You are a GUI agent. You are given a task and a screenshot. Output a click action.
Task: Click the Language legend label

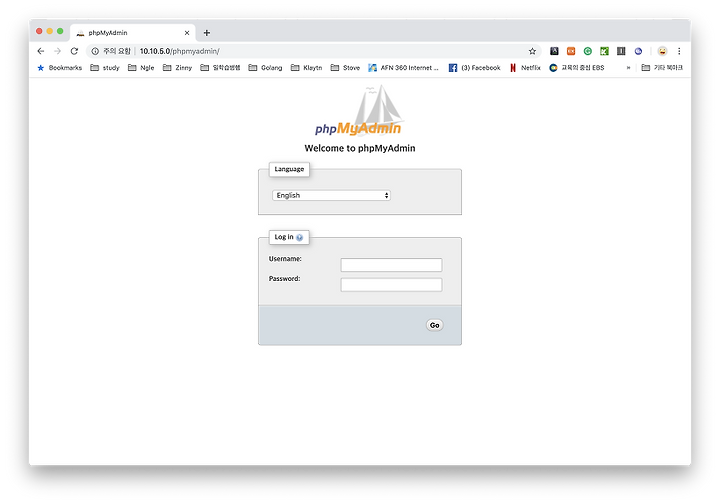point(289,169)
